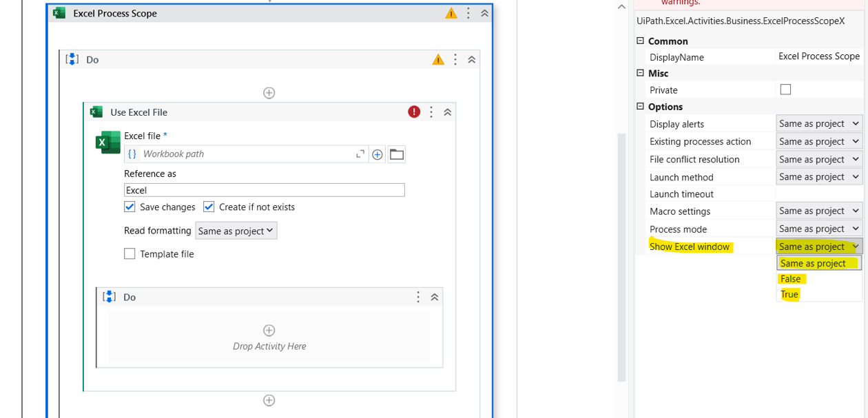
Task: Add activity with plus above Use Excel File
Action: click(x=269, y=93)
